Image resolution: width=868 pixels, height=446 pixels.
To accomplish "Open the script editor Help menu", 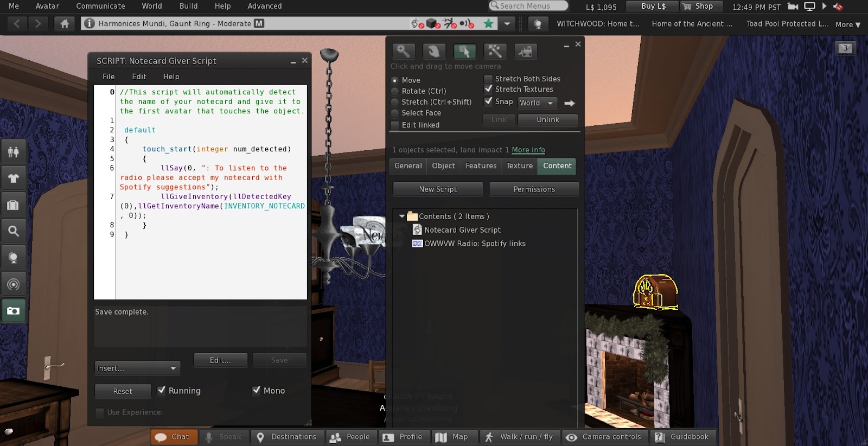I will [171, 77].
